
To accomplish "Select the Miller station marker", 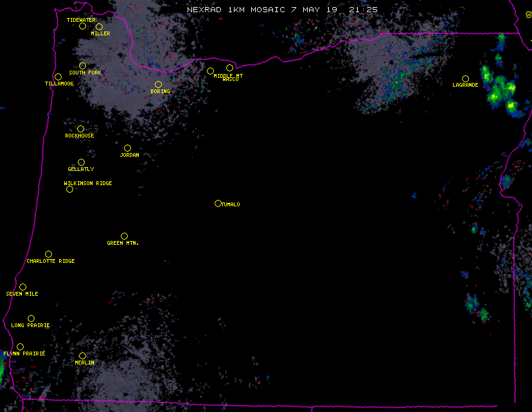I will (99, 26).
